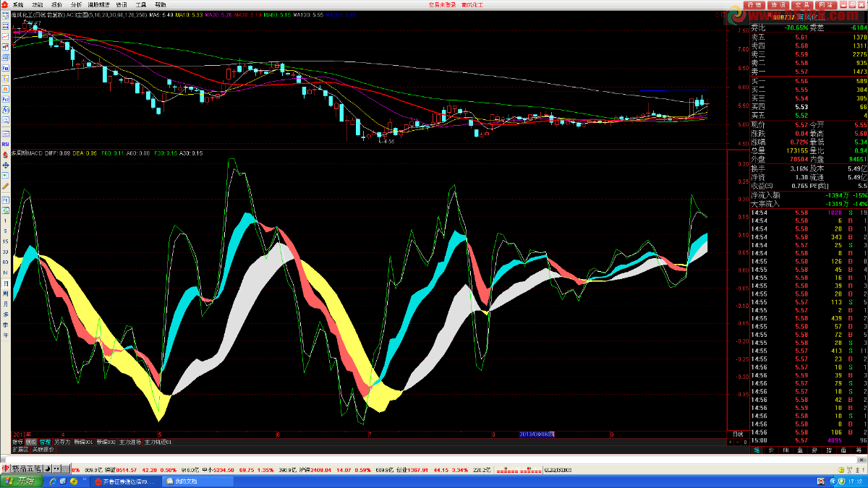868x488 pixels.
Task: Select the 5-minute period button
Action: tap(6, 231)
